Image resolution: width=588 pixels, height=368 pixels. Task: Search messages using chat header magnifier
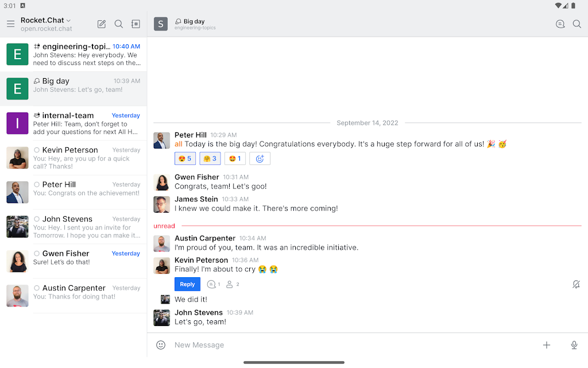[577, 24]
